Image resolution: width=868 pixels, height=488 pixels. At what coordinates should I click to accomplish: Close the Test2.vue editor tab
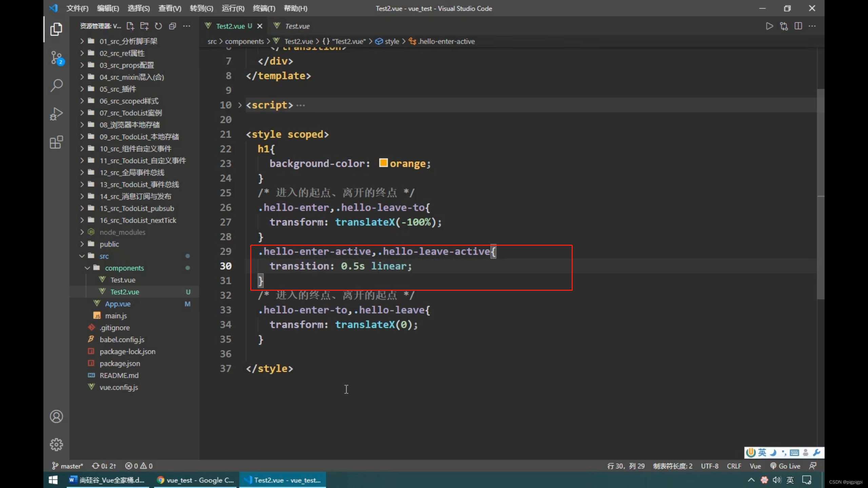[x=260, y=26]
